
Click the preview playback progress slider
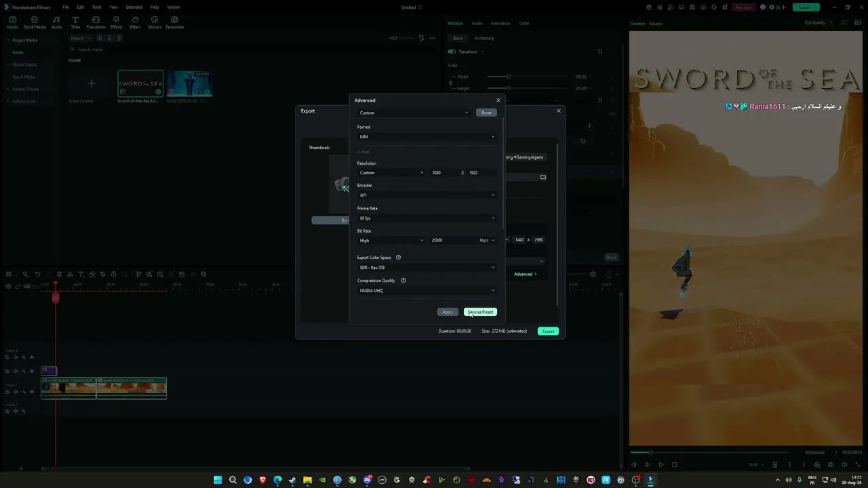(x=709, y=452)
